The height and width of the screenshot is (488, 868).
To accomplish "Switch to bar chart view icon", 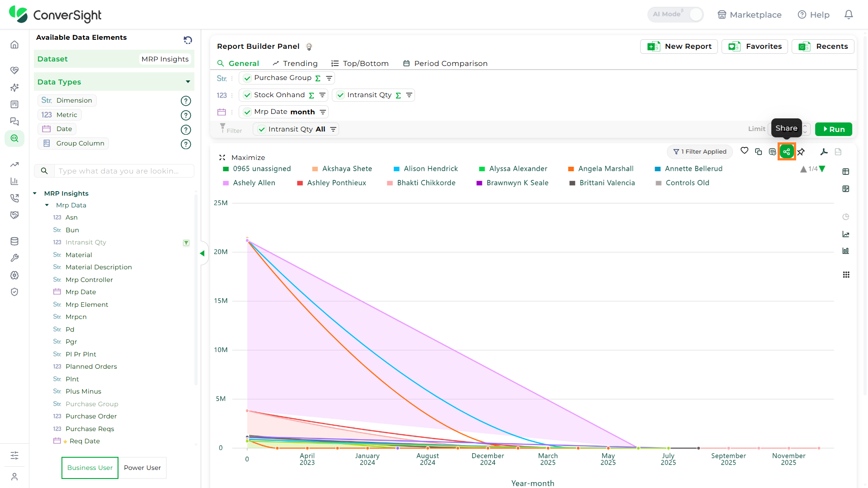I will point(846,251).
